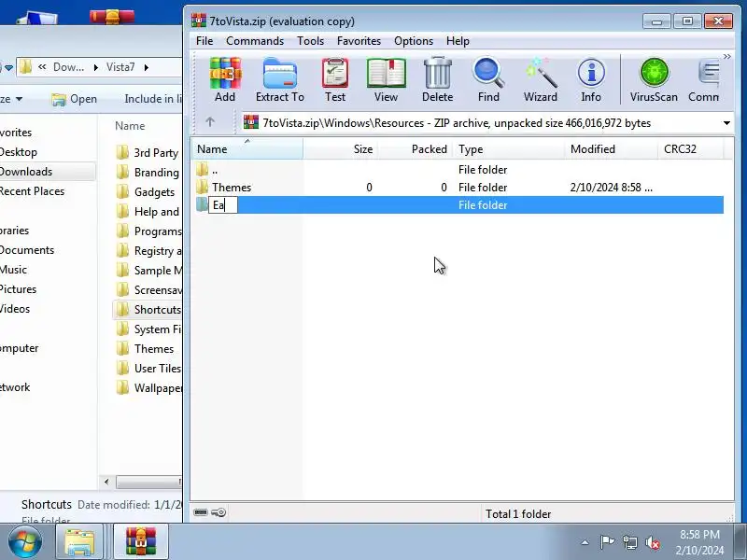Sort by the Name column header

pyautogui.click(x=247, y=149)
